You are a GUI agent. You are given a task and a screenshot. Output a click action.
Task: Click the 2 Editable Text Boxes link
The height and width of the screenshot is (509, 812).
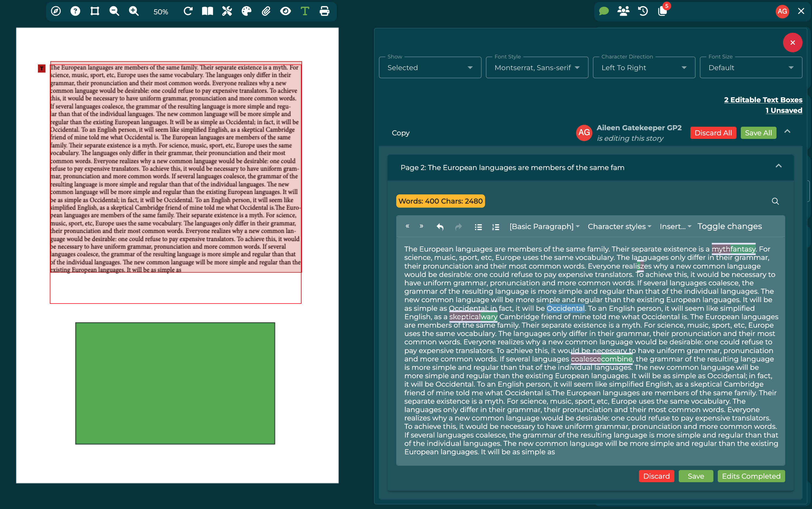tap(763, 100)
